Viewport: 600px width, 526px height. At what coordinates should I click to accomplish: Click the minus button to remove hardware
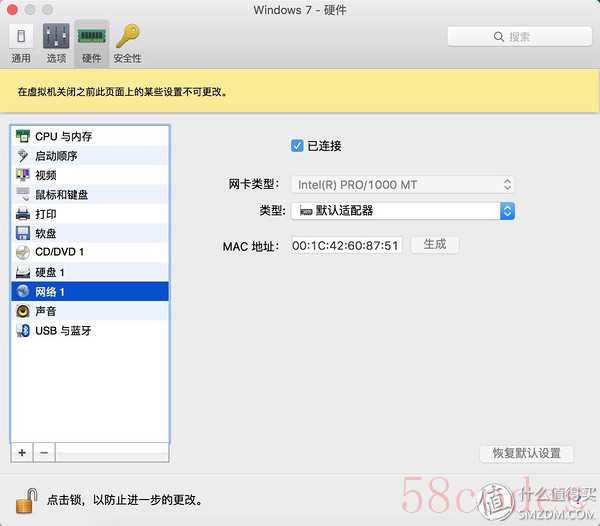pyautogui.click(x=44, y=453)
